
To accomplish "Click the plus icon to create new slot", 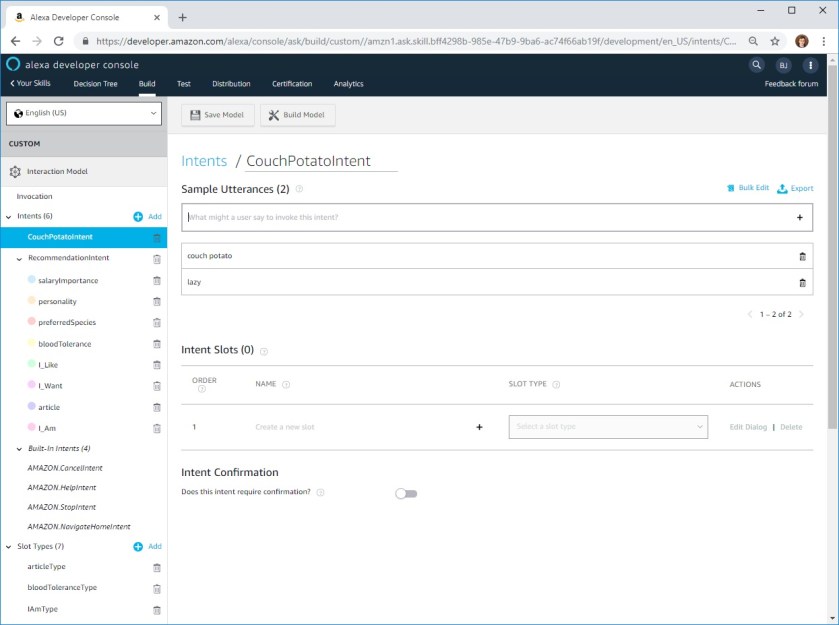I will 479,427.
